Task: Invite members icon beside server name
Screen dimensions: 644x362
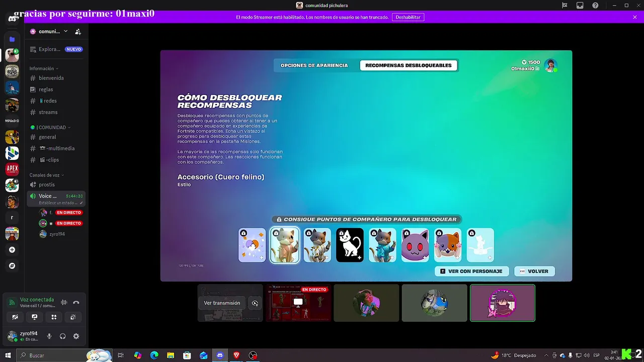Action: (x=78, y=32)
